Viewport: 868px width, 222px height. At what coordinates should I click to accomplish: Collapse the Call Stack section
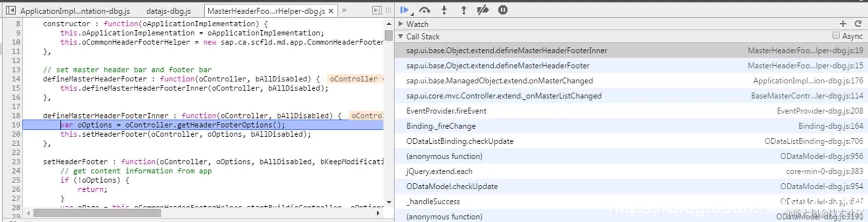coord(401,36)
